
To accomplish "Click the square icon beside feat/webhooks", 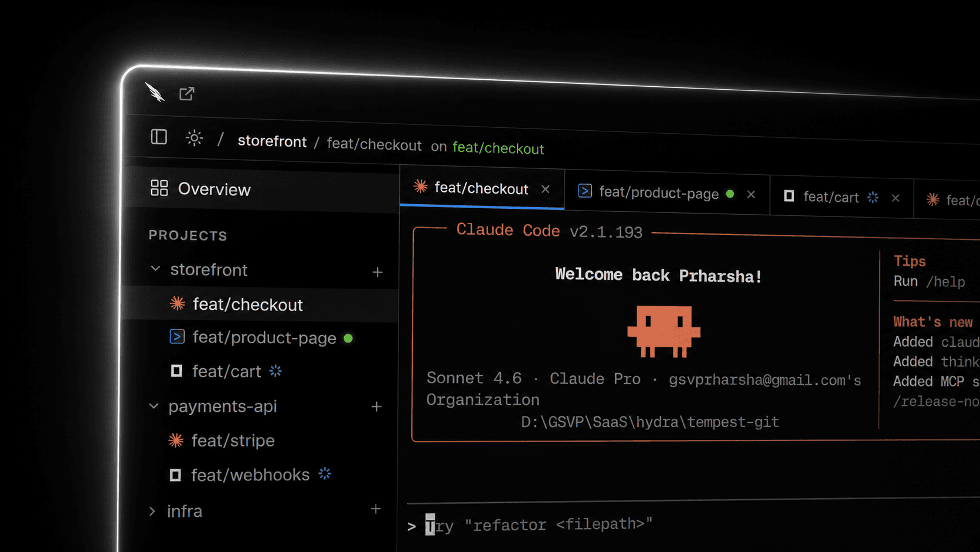I will point(175,475).
